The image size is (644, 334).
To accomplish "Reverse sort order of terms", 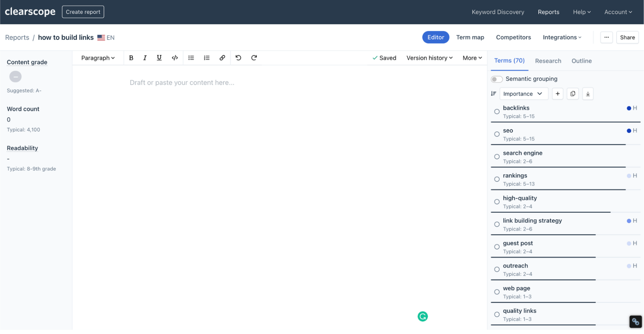I will point(494,94).
